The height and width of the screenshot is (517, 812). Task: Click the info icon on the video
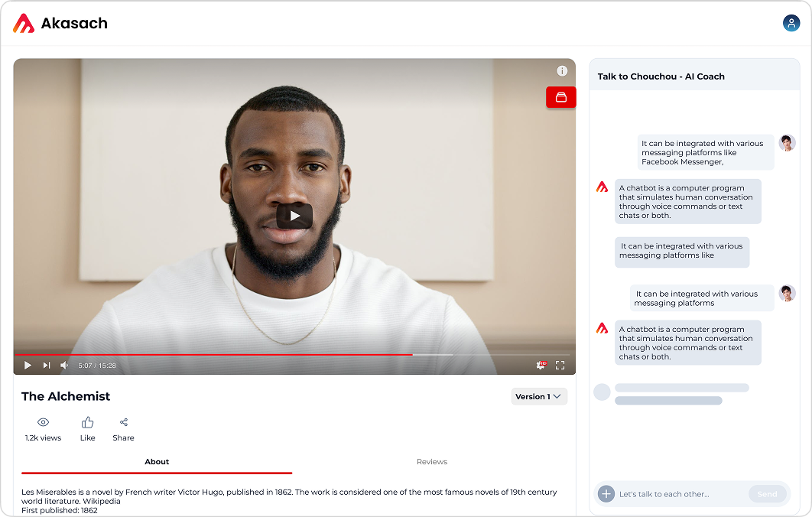[562, 70]
